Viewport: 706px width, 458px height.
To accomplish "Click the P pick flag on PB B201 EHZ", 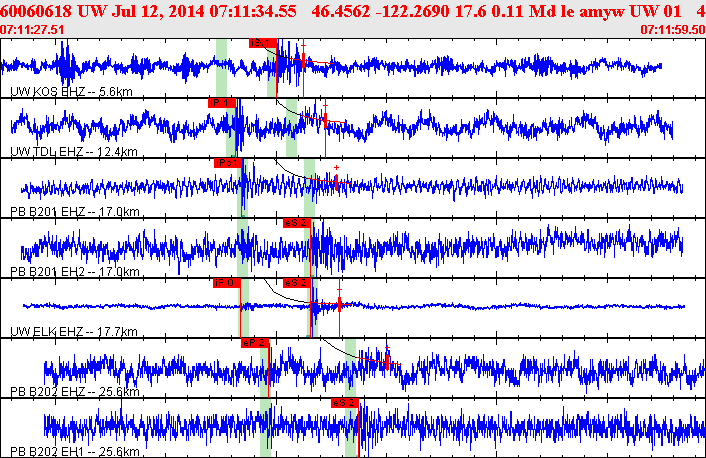I will point(228,162).
